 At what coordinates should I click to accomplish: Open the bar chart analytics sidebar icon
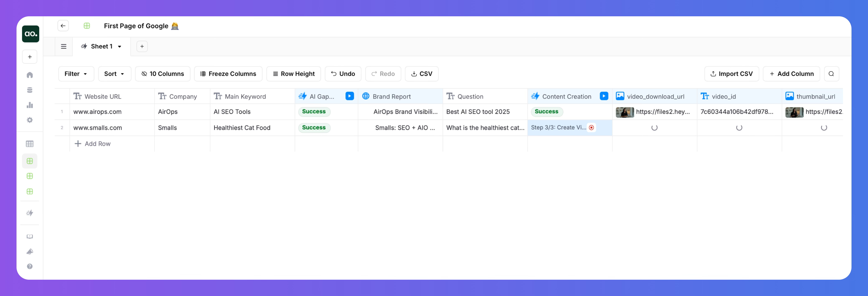coord(30,105)
